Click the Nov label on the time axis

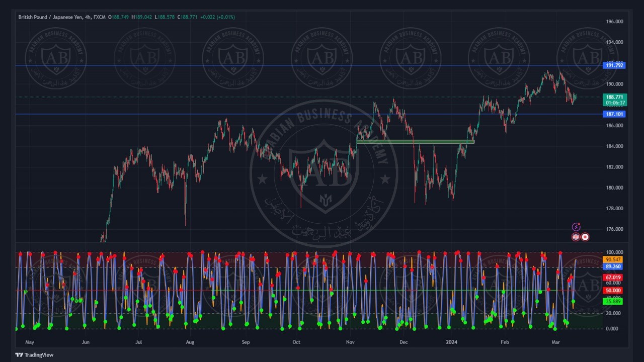point(350,342)
